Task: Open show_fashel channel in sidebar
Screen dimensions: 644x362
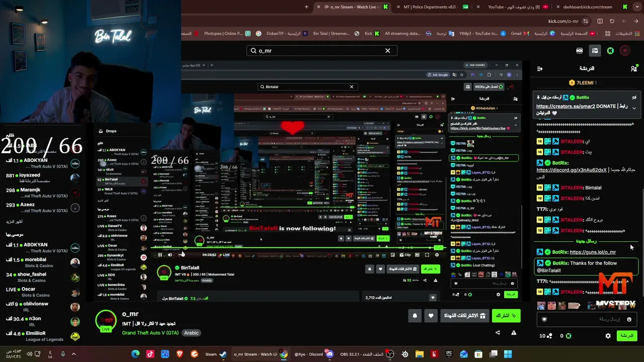Action: (x=43, y=277)
